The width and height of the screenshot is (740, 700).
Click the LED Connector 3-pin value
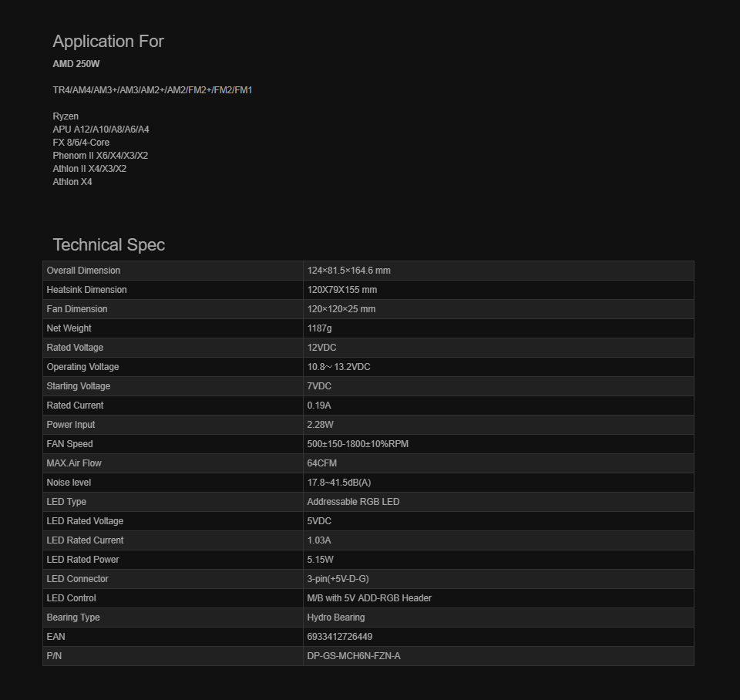click(338, 579)
